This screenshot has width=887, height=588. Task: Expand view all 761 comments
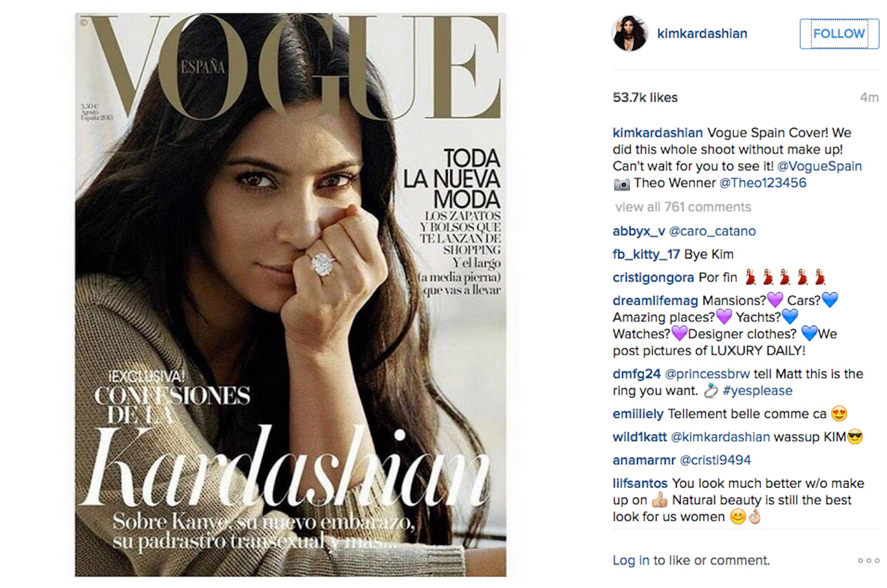(x=682, y=207)
